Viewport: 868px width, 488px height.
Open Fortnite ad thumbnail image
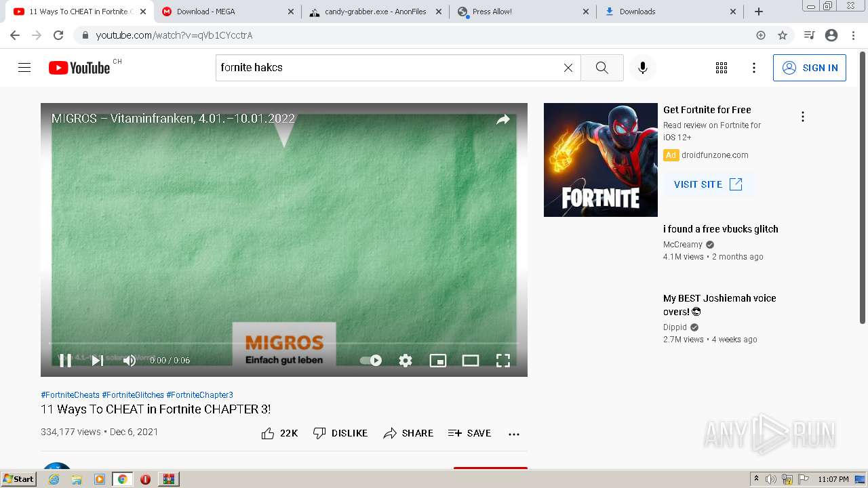[601, 160]
